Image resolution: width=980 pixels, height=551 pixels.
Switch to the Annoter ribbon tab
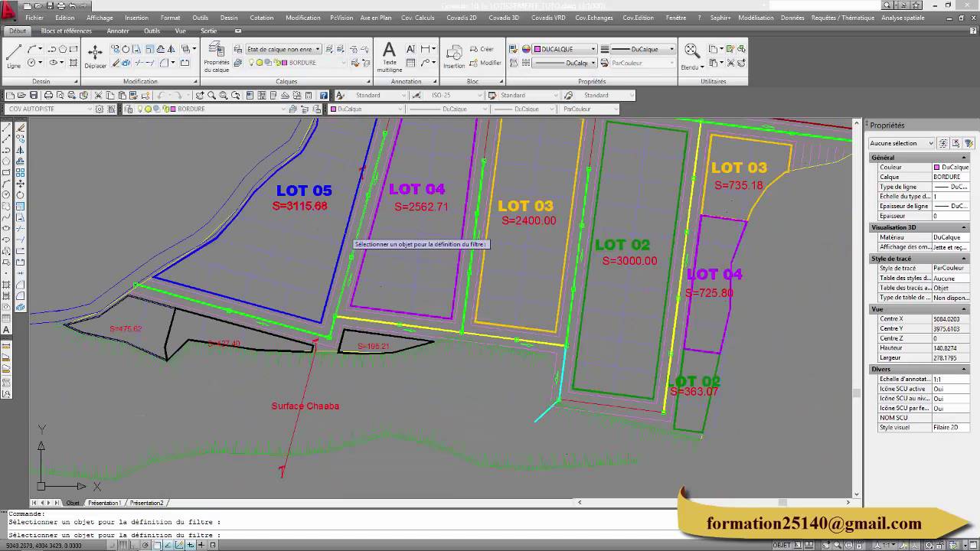click(118, 31)
